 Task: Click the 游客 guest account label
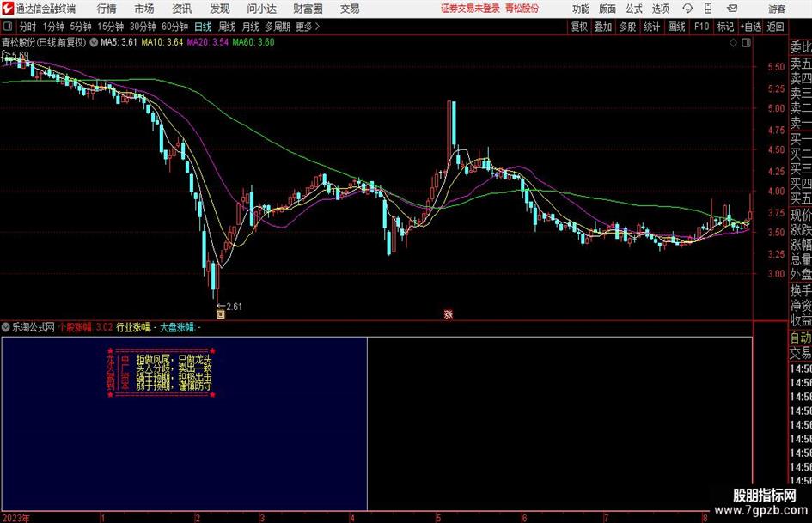click(777, 9)
